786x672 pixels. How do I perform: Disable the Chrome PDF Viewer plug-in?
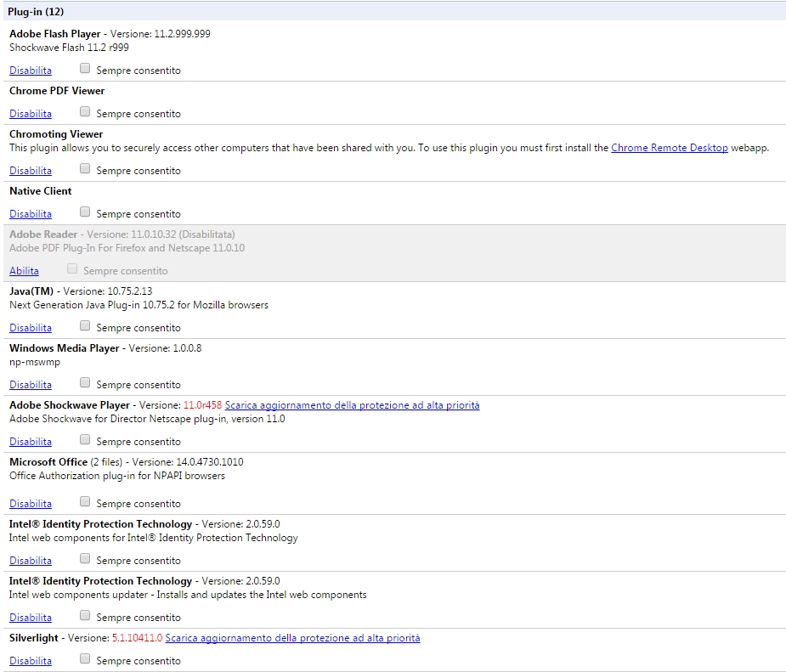click(x=30, y=114)
